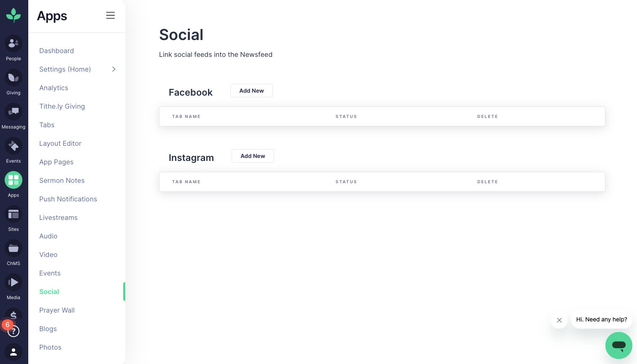Open the Layout Editor menu item

pos(60,143)
